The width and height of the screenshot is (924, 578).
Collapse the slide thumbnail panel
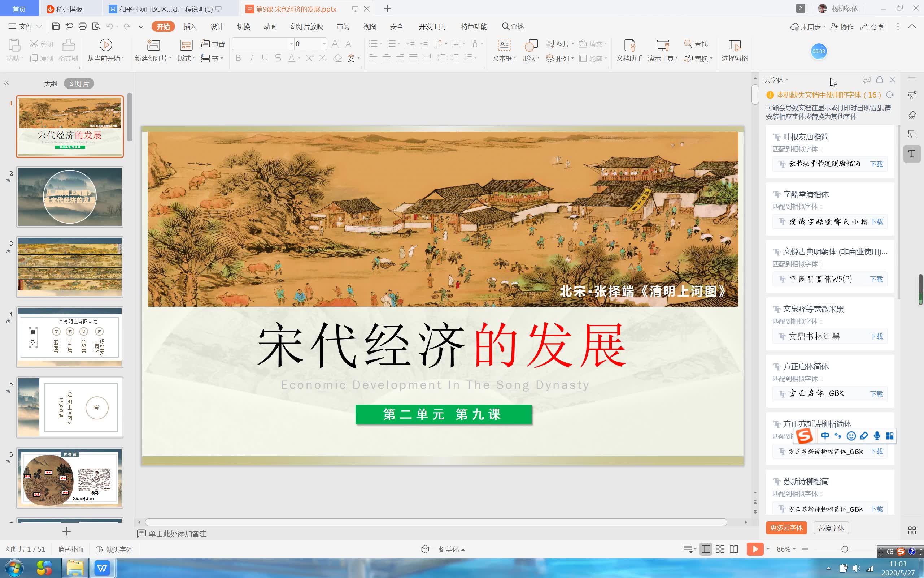pos(6,83)
